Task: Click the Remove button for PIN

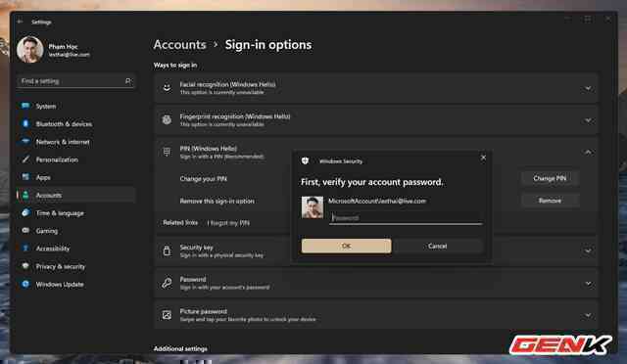Action: 550,201
